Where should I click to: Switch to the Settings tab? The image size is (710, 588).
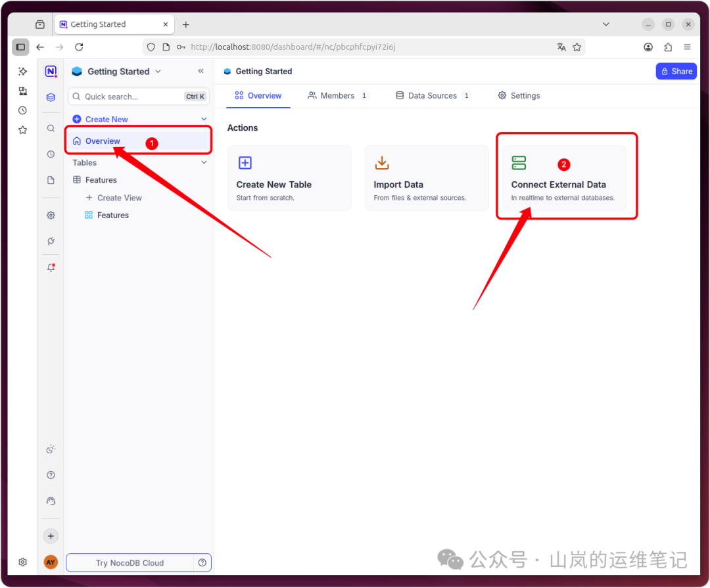click(x=519, y=95)
